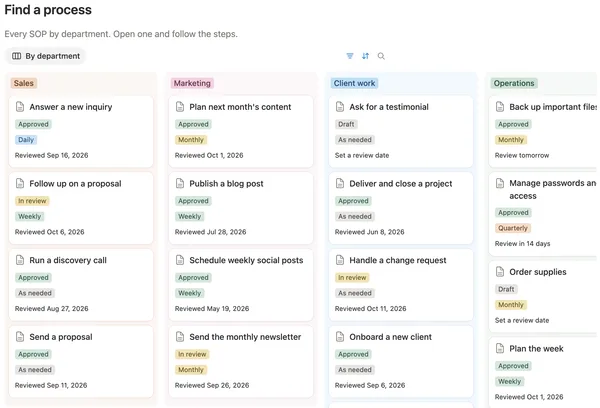Click the page icon on Publish a blog post
Viewport: 600px width, 408px height.
180,184
